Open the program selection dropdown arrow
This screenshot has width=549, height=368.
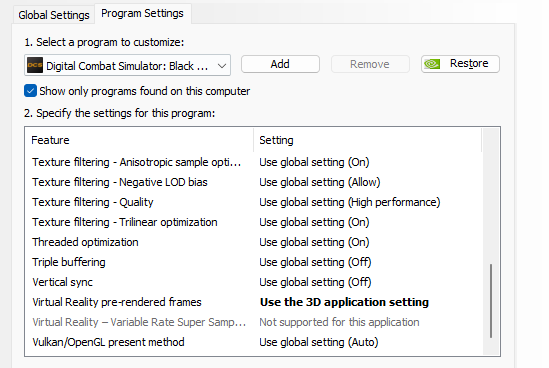(222, 66)
